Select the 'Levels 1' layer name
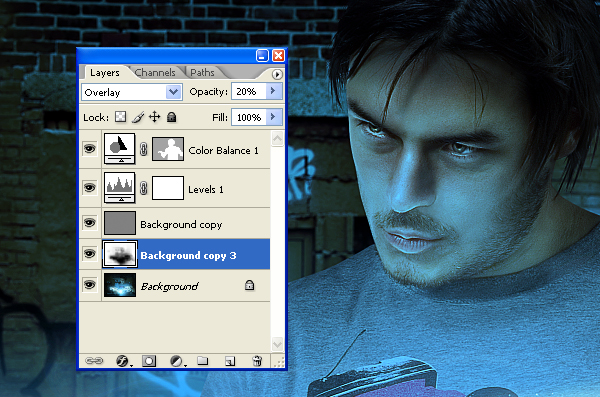 click(206, 190)
